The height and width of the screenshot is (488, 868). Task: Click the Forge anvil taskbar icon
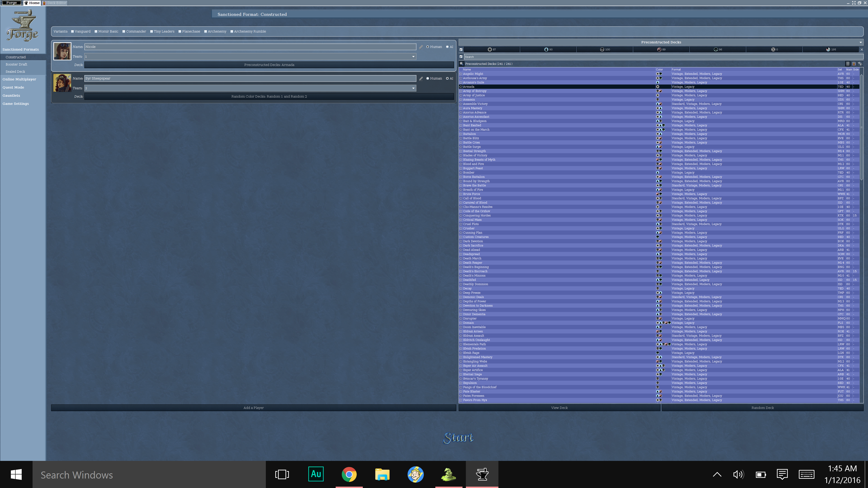point(482,474)
